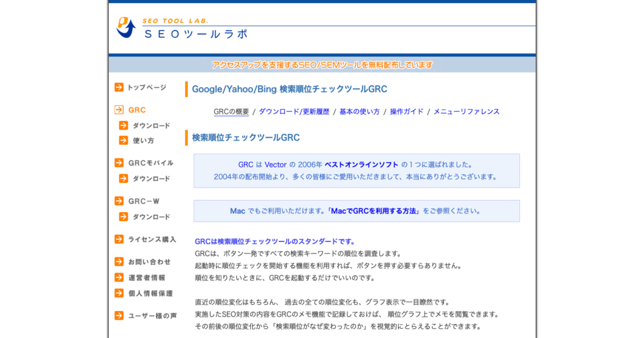Click the line starting 実施したSEO対策の内容
This screenshot has height=338, width=644.
pyautogui.click(x=348, y=314)
